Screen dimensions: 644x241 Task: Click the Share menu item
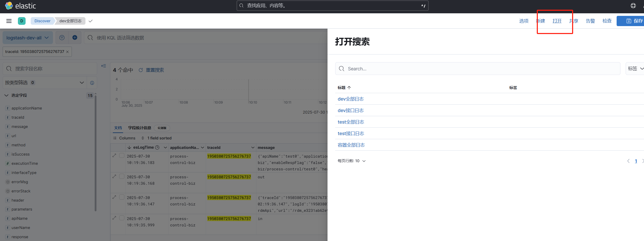[x=574, y=21]
